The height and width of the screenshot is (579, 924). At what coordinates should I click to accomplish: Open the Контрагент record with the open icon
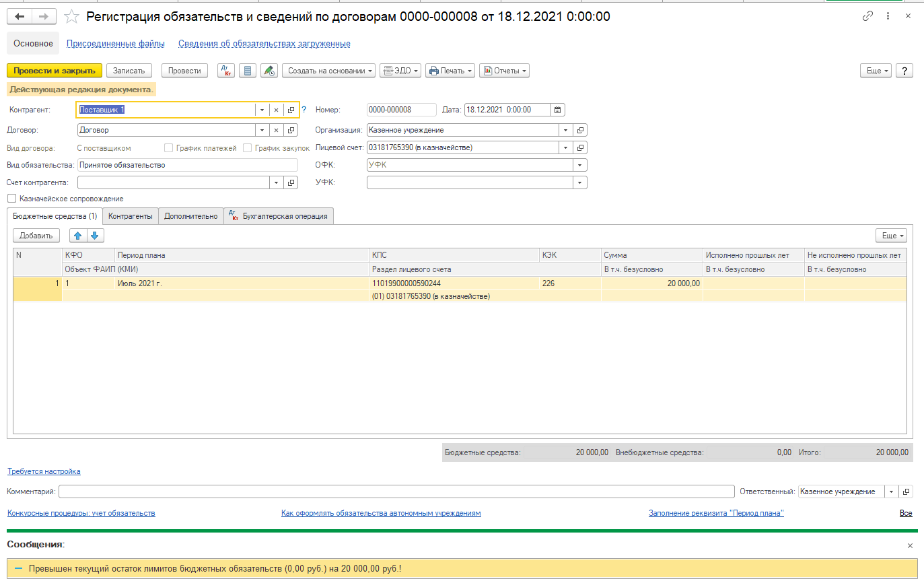point(291,110)
